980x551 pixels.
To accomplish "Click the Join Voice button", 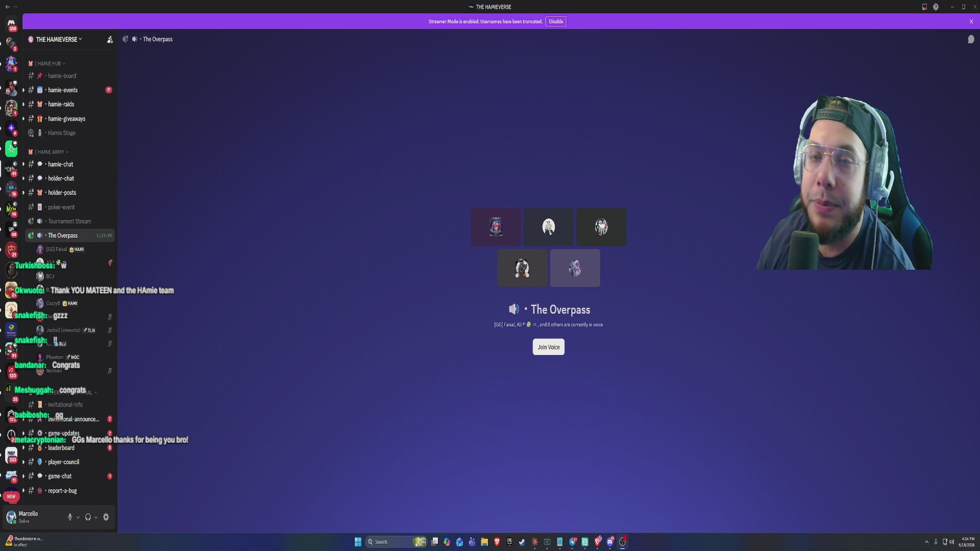I will [548, 347].
